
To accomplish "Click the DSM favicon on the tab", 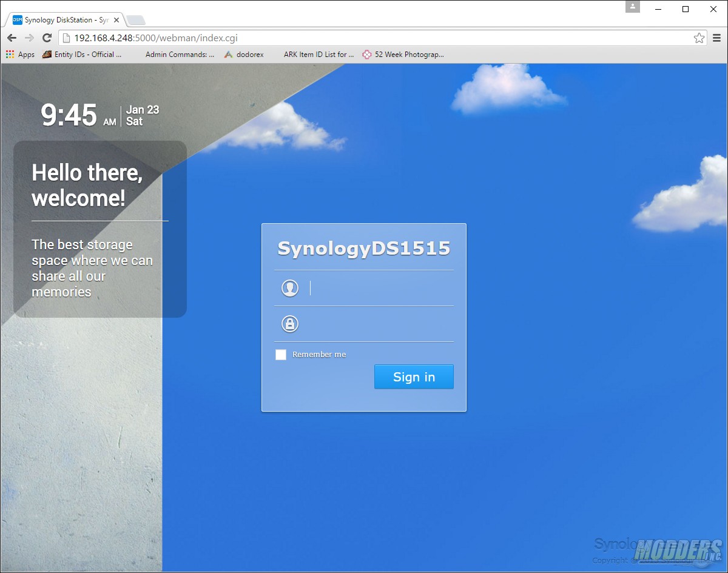I will pyautogui.click(x=18, y=20).
